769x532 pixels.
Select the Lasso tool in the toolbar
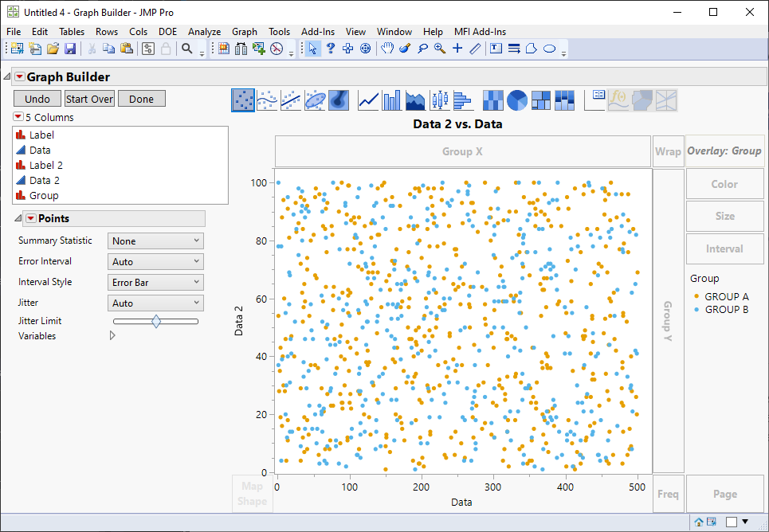point(425,49)
